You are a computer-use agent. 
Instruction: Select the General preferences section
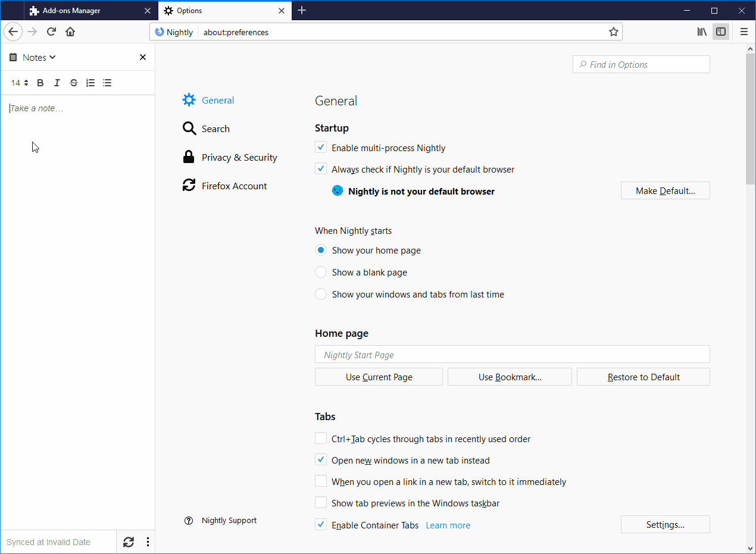[218, 100]
